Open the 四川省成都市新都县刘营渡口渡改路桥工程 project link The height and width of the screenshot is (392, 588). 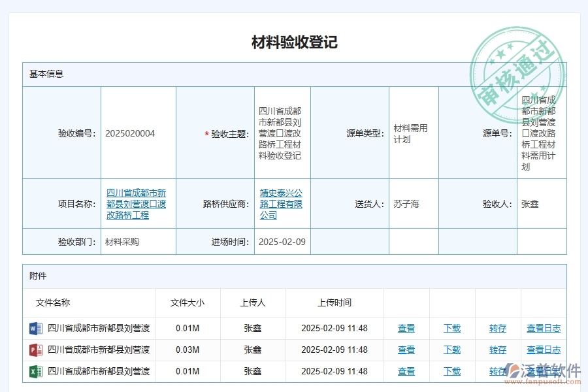click(137, 203)
